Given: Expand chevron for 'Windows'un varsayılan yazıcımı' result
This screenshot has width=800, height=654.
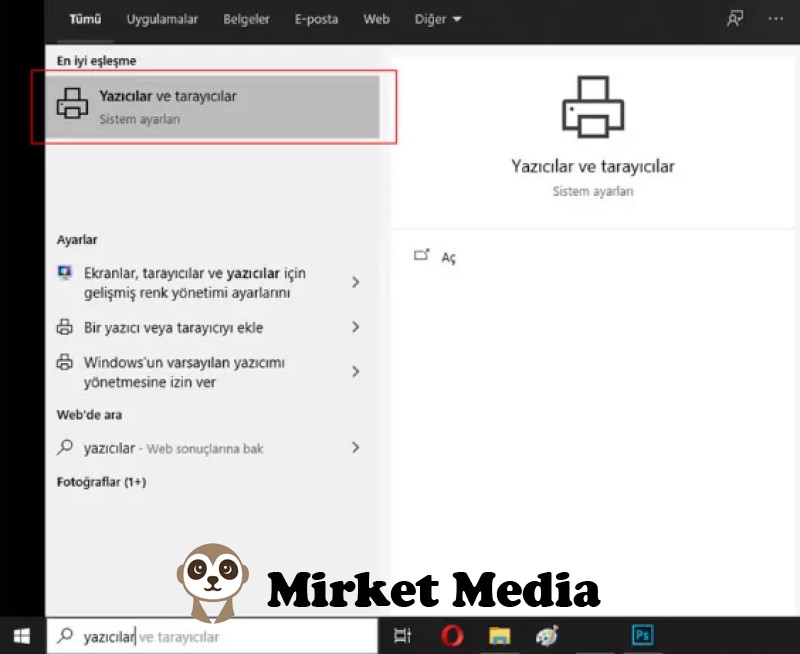Looking at the screenshot, I should (x=356, y=371).
